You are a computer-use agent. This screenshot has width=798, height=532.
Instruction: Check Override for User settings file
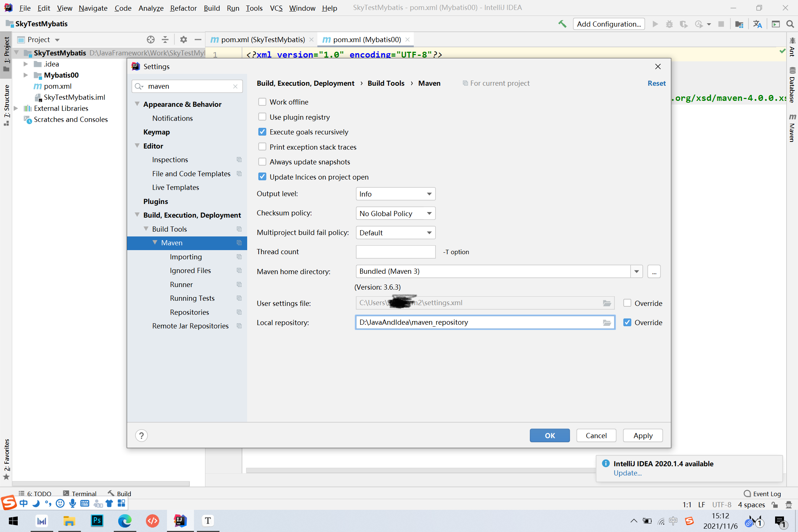tap(627, 303)
